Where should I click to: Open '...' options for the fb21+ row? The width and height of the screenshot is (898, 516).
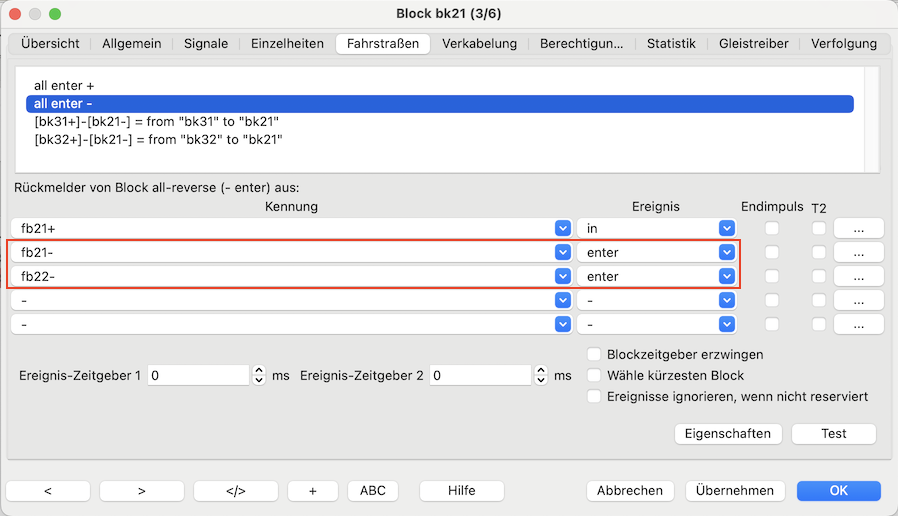[858, 228]
